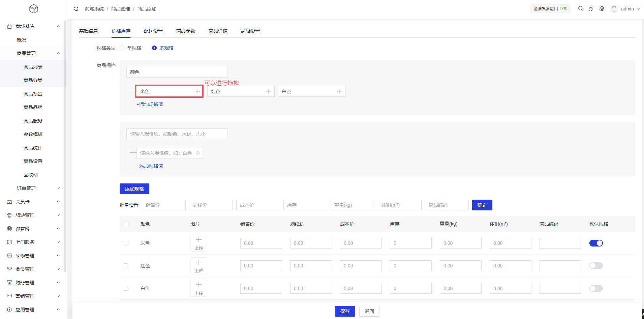
Task: Click the drag handle on 红色 spec value
Action: pyautogui.click(x=269, y=91)
